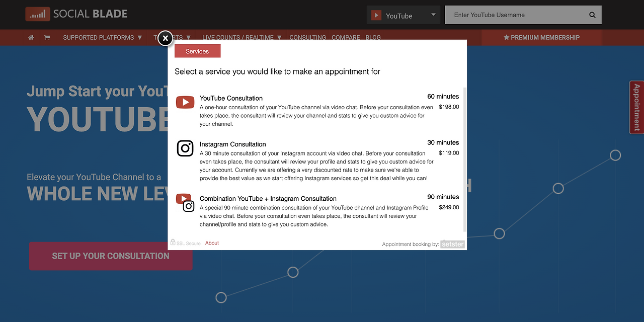Expand Live Counts / Realtime menu
Image resolution: width=644 pixels, height=322 pixels.
point(242,37)
